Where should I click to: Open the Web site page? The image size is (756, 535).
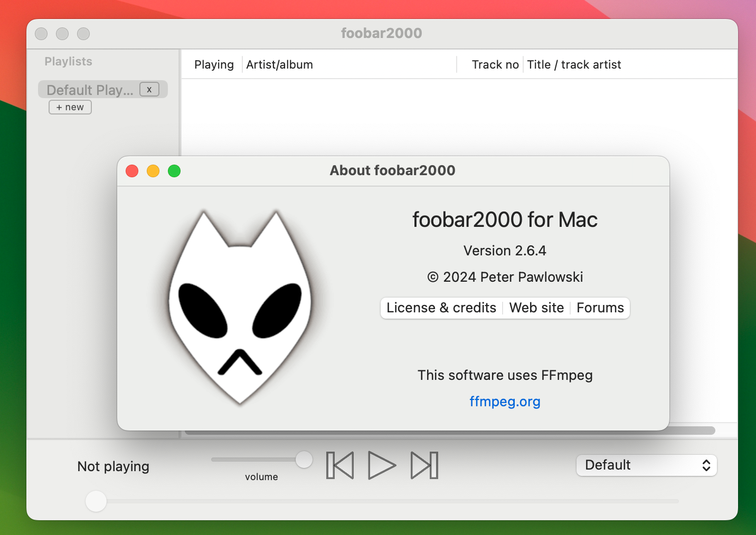(x=536, y=308)
